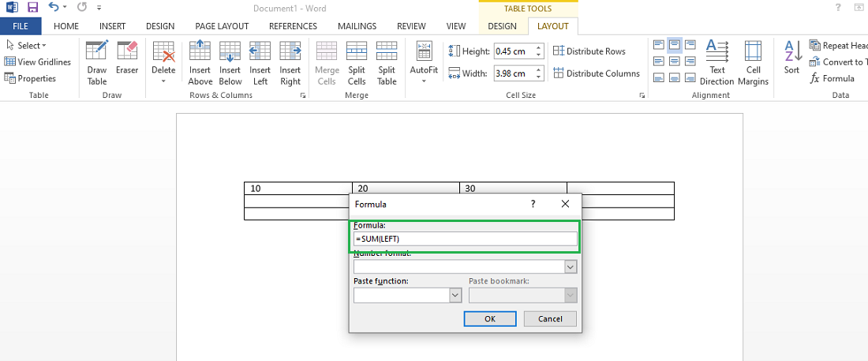Screen dimensions: 868x361
Task: Open the Paste function dropdown
Action: point(455,295)
